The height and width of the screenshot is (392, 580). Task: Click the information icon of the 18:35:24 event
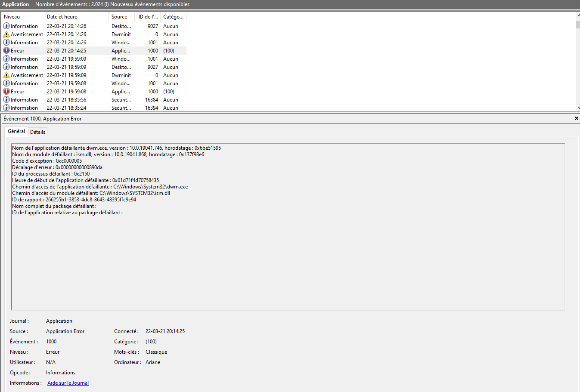(x=6, y=108)
